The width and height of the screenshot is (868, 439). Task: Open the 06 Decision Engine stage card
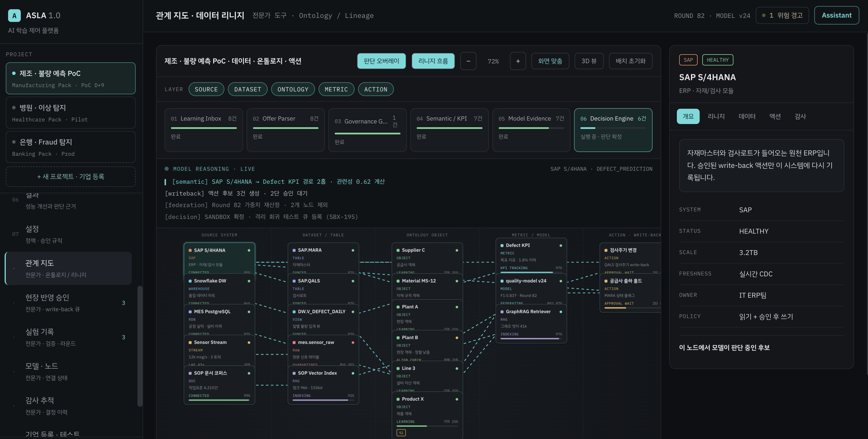(x=613, y=130)
